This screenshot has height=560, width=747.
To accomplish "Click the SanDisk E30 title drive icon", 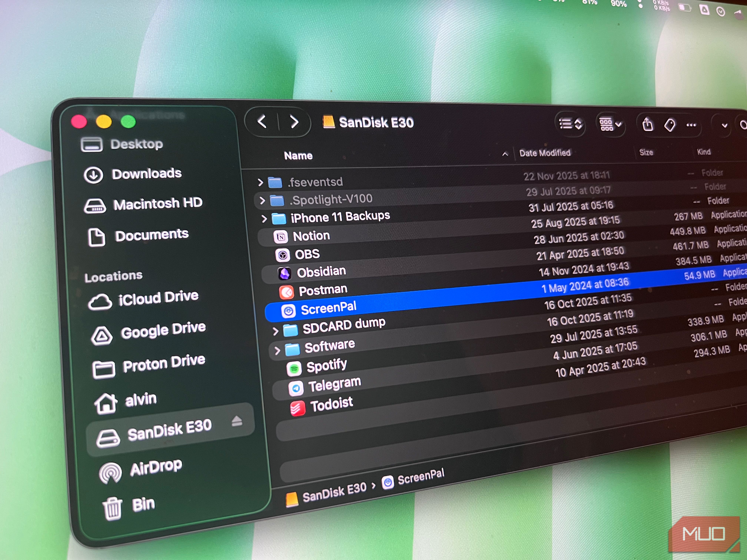I will [328, 122].
